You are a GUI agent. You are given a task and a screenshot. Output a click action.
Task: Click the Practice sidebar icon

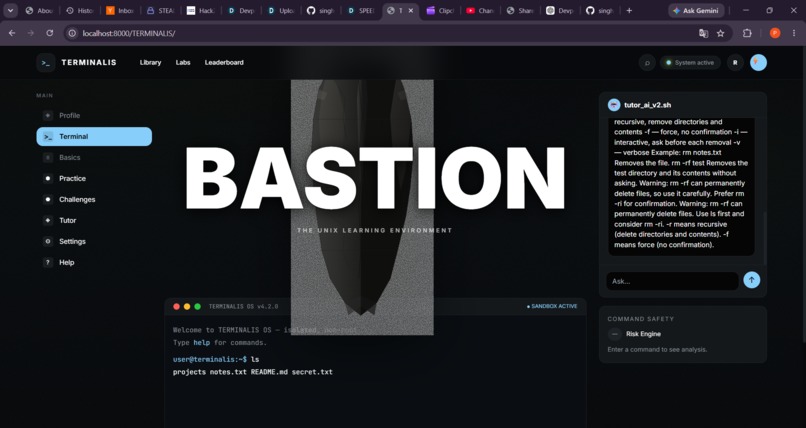pyautogui.click(x=48, y=178)
